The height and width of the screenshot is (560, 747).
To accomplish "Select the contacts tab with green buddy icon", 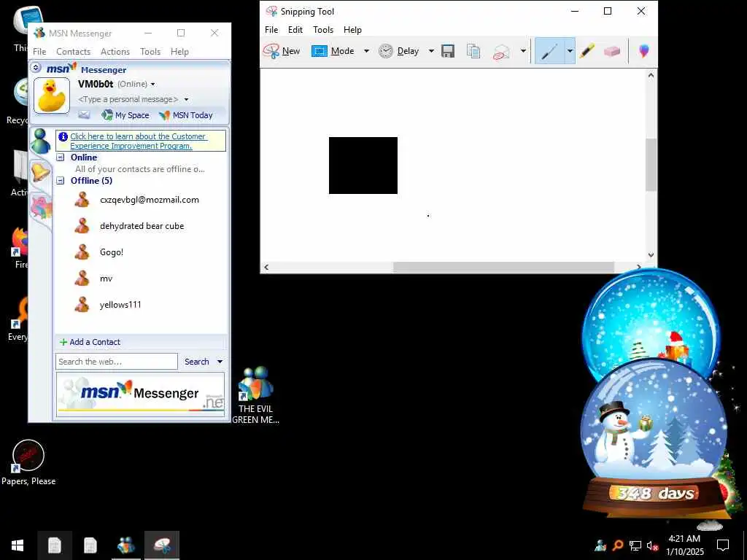I will [x=41, y=141].
